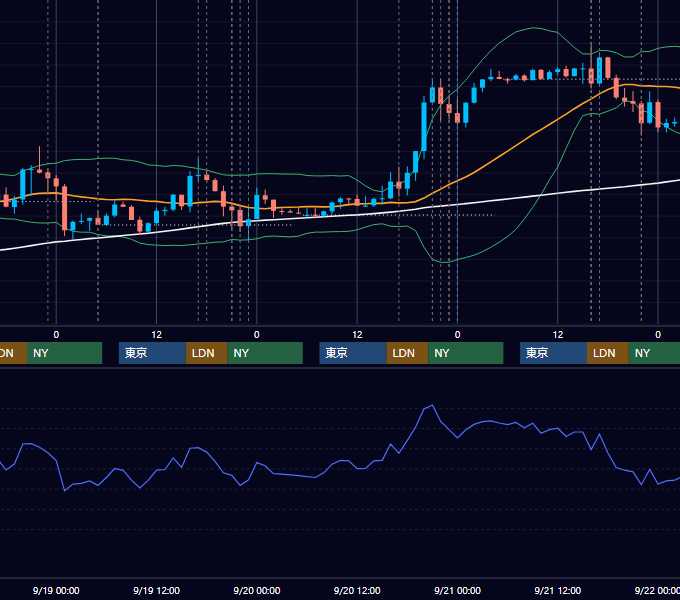
Task: Click the 9/19 00:00 date label
Action: [x=56, y=590]
